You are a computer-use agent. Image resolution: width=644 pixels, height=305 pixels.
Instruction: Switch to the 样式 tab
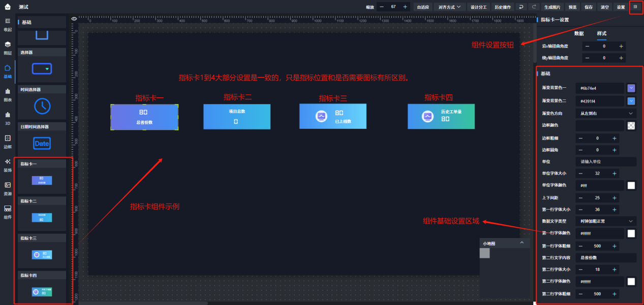point(602,33)
